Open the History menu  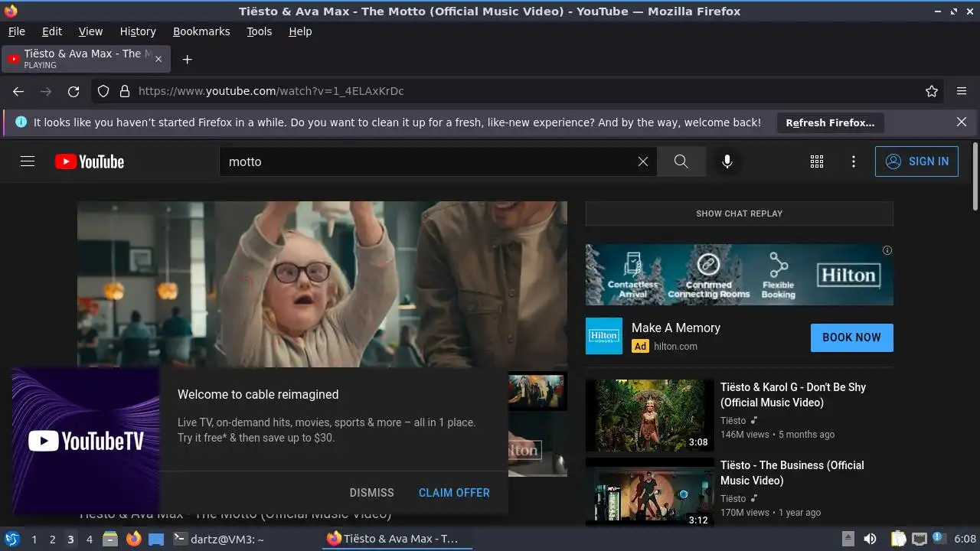[138, 31]
